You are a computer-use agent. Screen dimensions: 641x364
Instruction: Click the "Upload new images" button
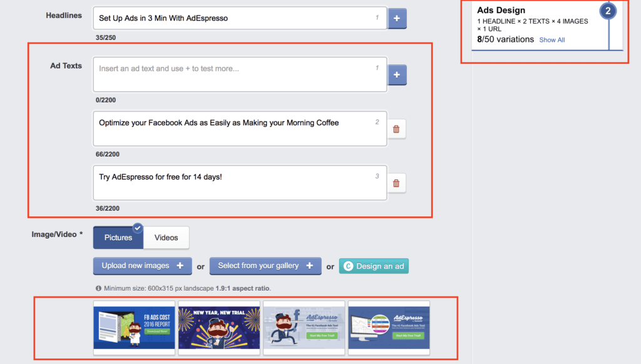point(142,266)
